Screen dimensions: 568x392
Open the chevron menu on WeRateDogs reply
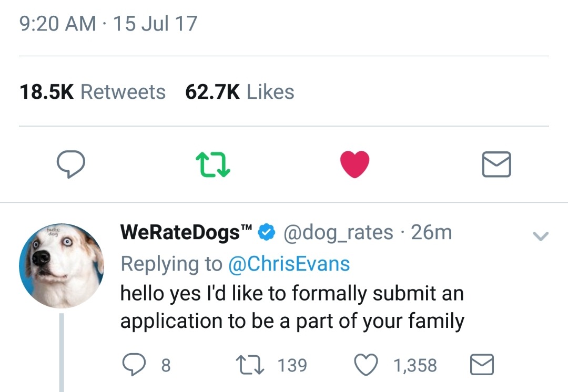coord(541,236)
